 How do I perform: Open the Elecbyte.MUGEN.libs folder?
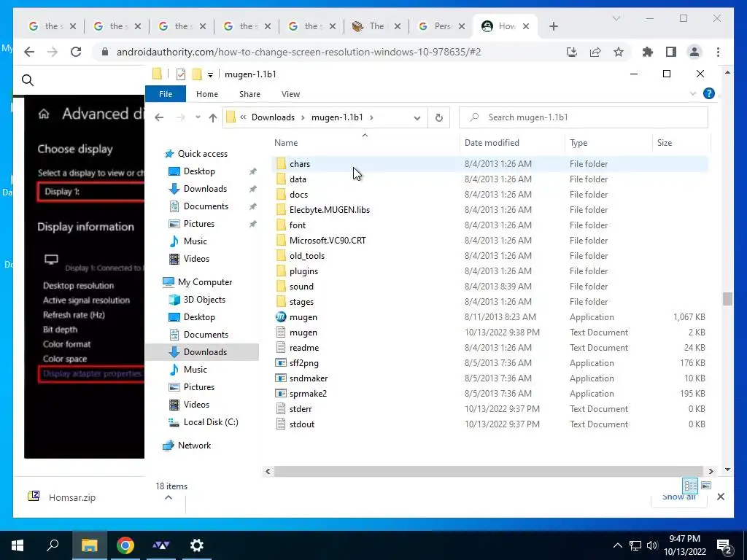[x=329, y=209]
